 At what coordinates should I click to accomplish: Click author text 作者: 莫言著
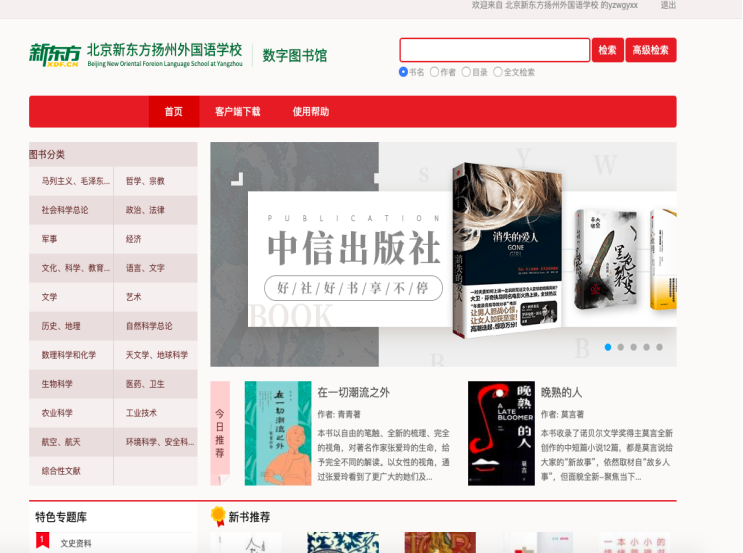[562, 414]
